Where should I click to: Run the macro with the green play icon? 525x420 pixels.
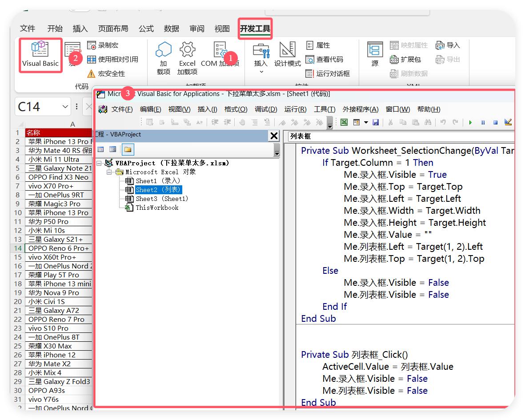[470, 123]
